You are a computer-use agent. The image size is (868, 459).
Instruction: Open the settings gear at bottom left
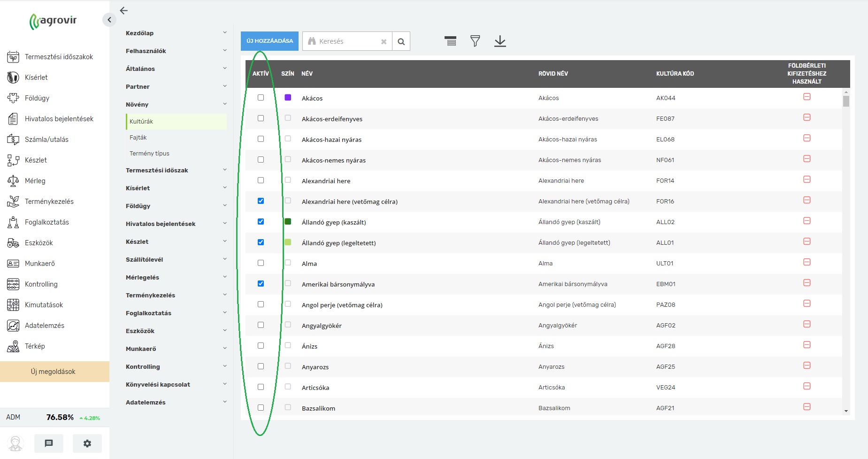[x=87, y=443]
